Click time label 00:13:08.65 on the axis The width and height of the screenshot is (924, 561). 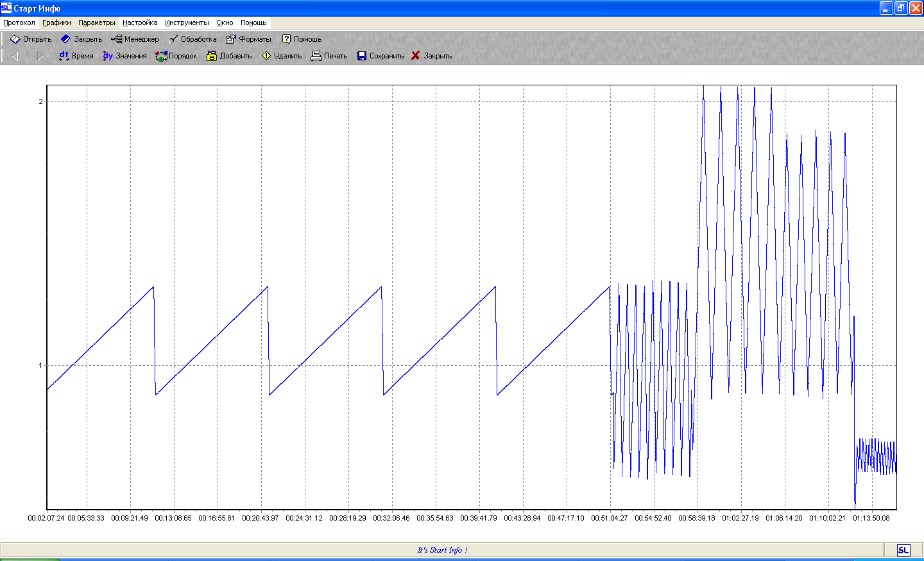tap(173, 518)
